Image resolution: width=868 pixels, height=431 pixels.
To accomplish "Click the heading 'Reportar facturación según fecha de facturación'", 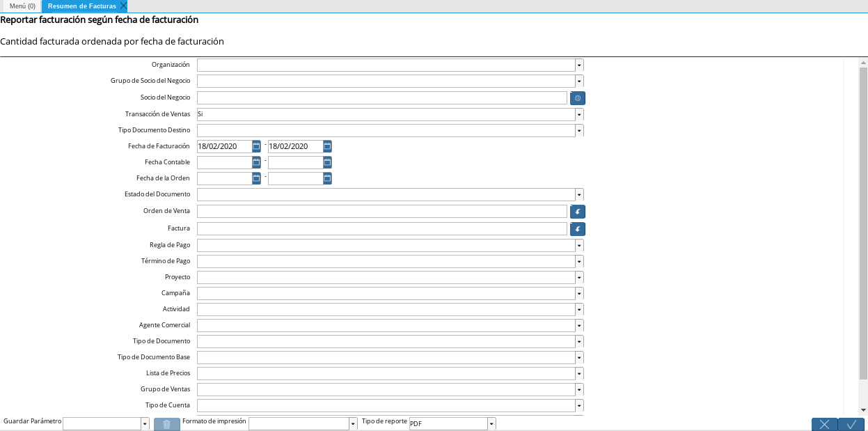I will [x=100, y=20].
